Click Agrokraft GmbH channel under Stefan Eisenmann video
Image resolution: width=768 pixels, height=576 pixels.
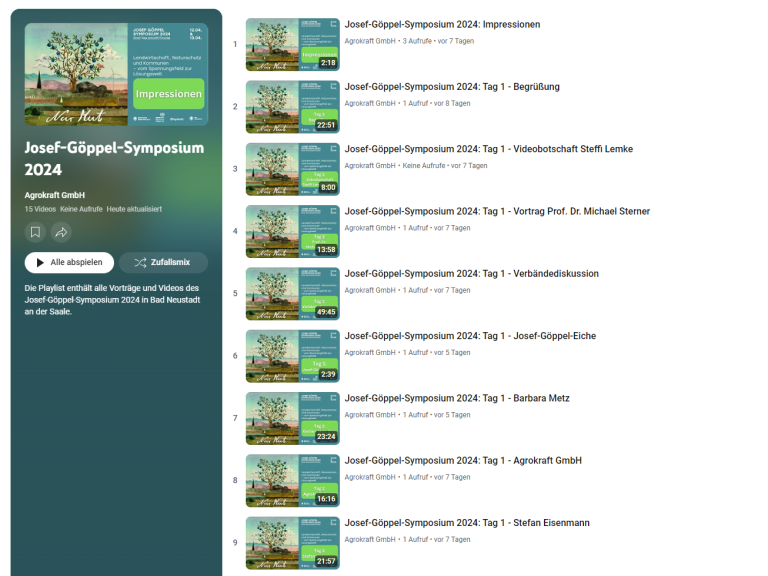pyautogui.click(x=370, y=539)
